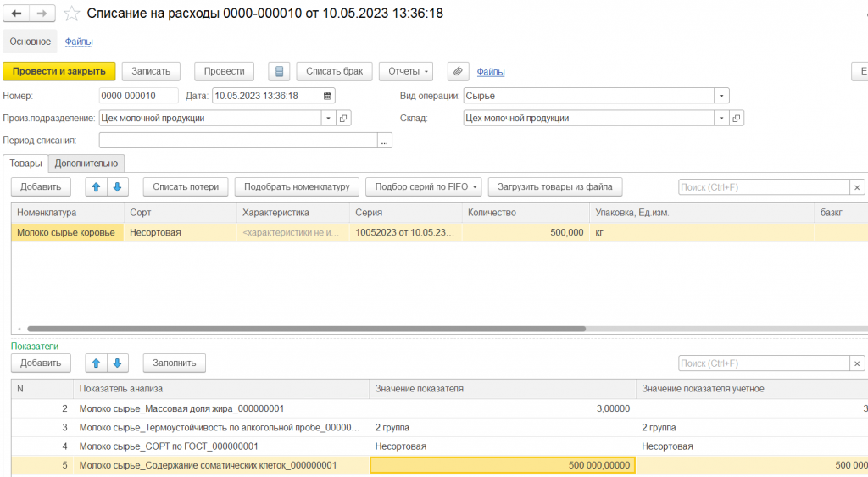
Task: Open the document movements list icon
Action: (279, 71)
